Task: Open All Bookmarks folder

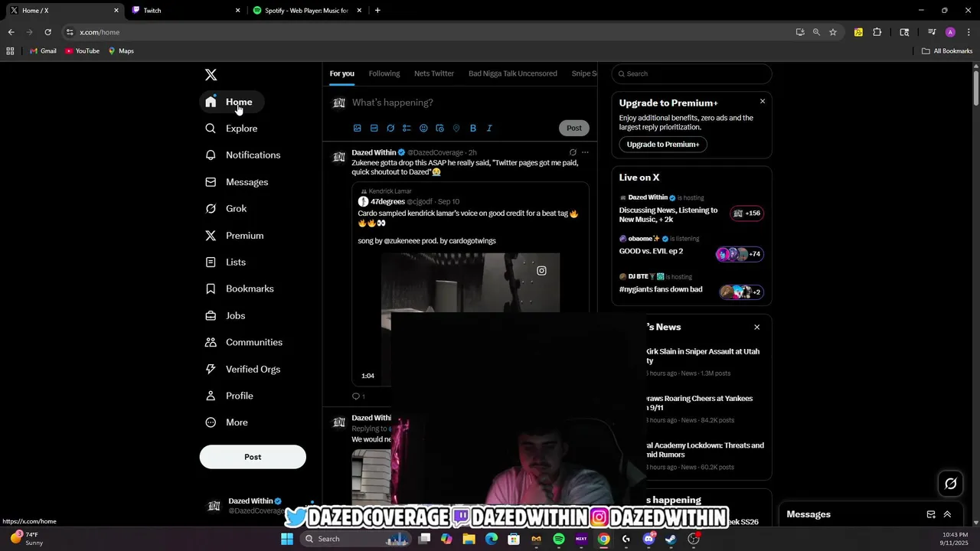Action: (947, 51)
